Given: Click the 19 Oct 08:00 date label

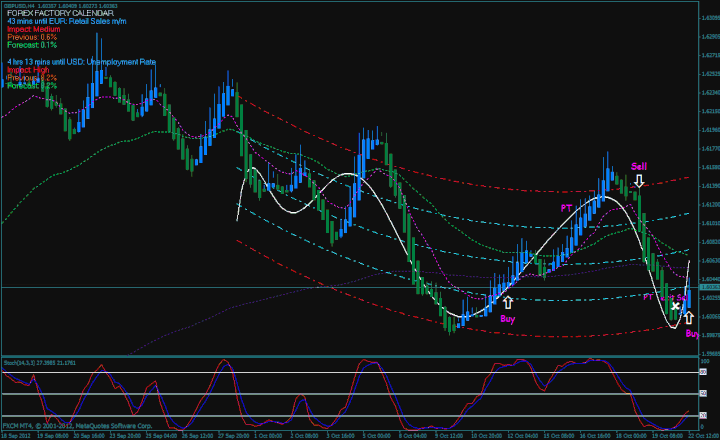Looking at the screenshot, I should pos(668,435).
